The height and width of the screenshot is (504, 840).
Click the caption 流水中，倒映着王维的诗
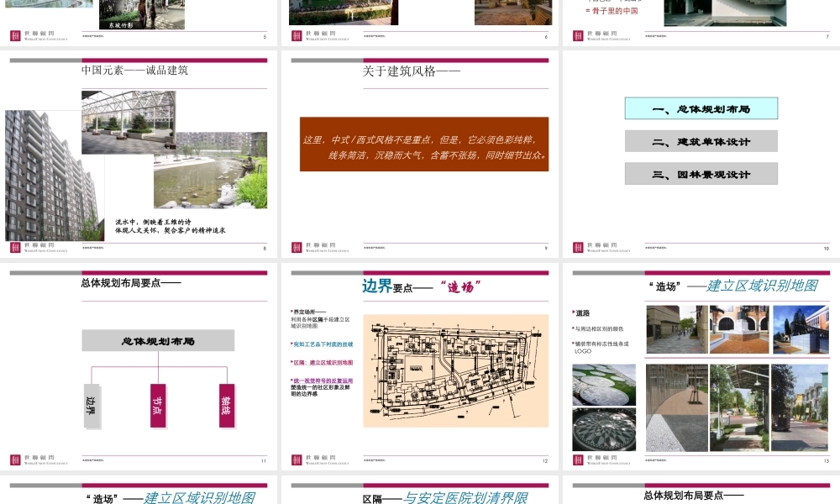click(153, 222)
